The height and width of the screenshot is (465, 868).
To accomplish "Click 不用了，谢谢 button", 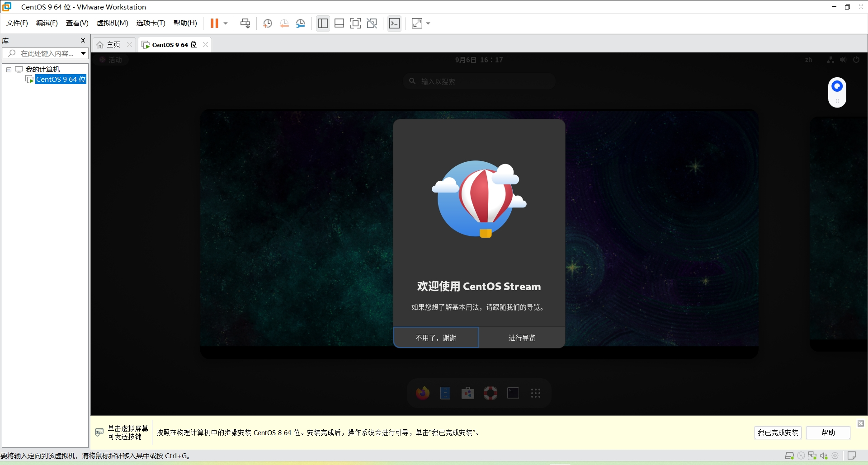I will [x=436, y=338].
